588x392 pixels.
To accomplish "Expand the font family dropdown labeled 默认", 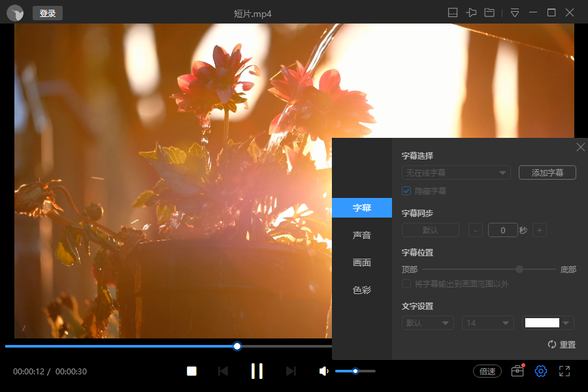I will click(x=427, y=323).
